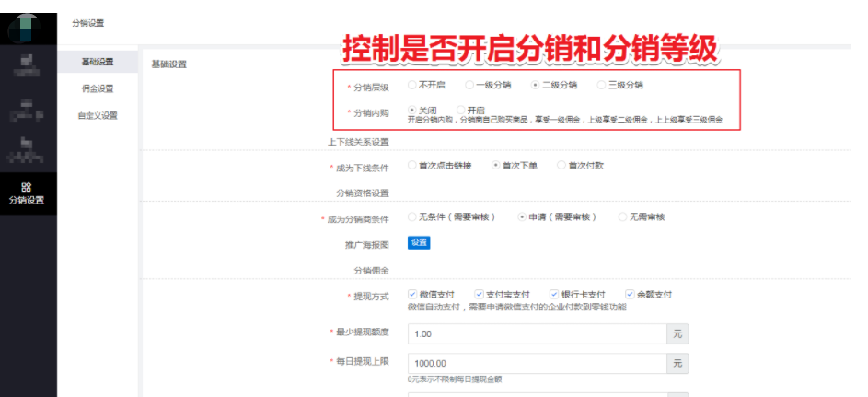The width and height of the screenshot is (868, 397).
Task: Click the 上下线关系设置 section heading
Action: [358, 142]
